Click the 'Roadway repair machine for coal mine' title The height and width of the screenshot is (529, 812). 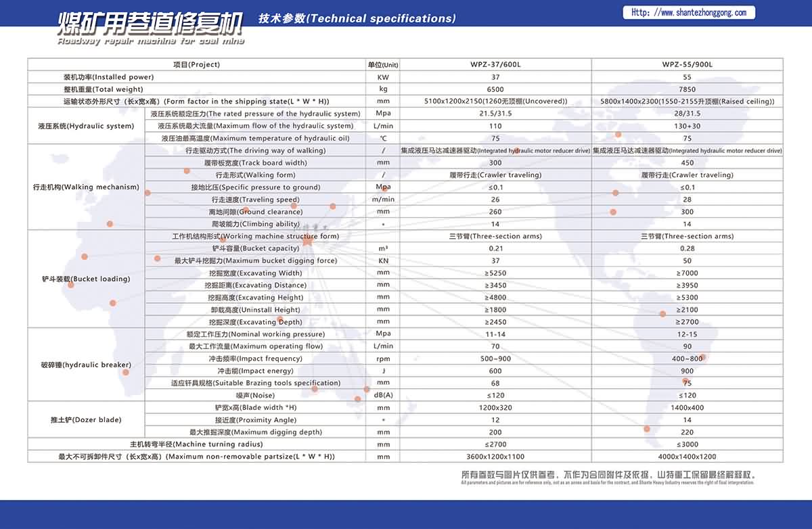[x=151, y=41]
